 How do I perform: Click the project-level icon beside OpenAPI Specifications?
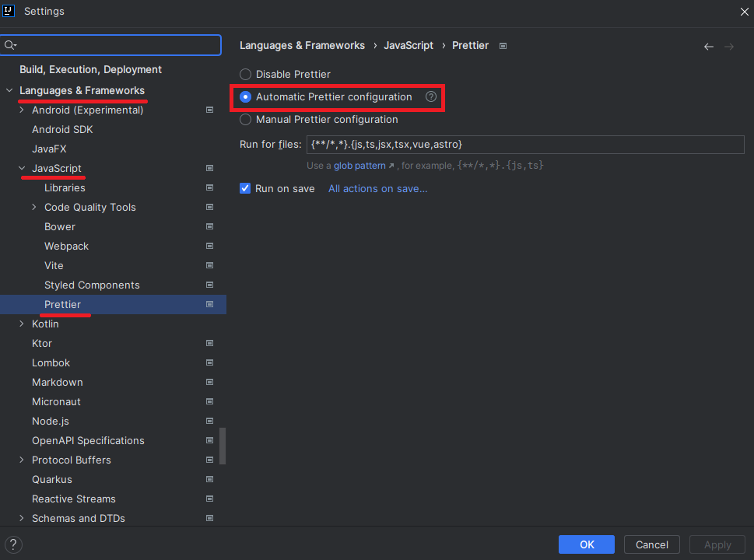(x=209, y=441)
